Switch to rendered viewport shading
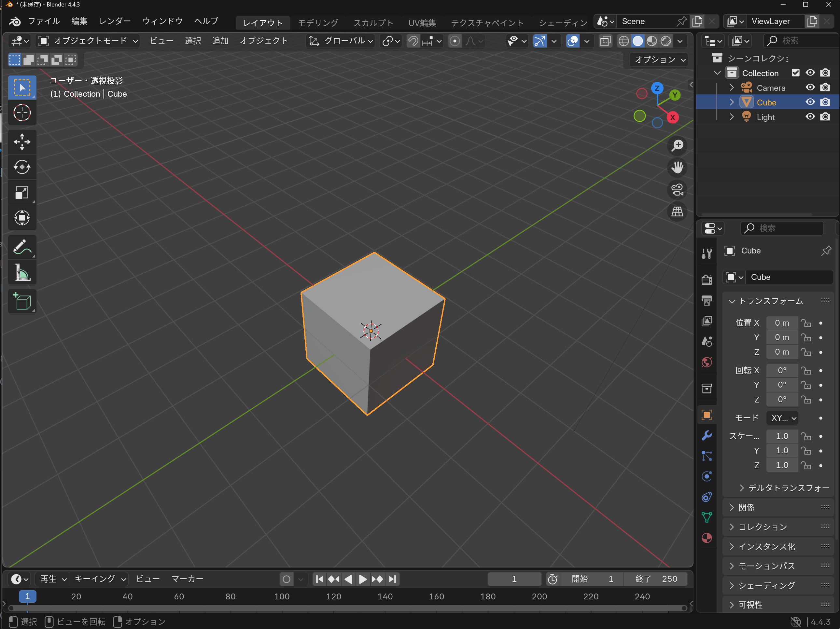Screen dimensions: 840x629 pyautogui.click(x=666, y=41)
